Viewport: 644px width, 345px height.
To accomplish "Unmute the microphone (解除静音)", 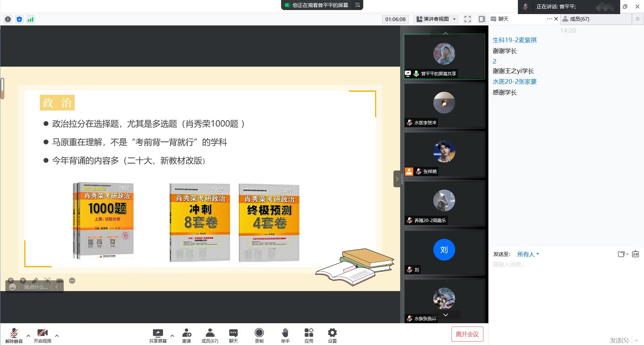I will tap(14, 335).
